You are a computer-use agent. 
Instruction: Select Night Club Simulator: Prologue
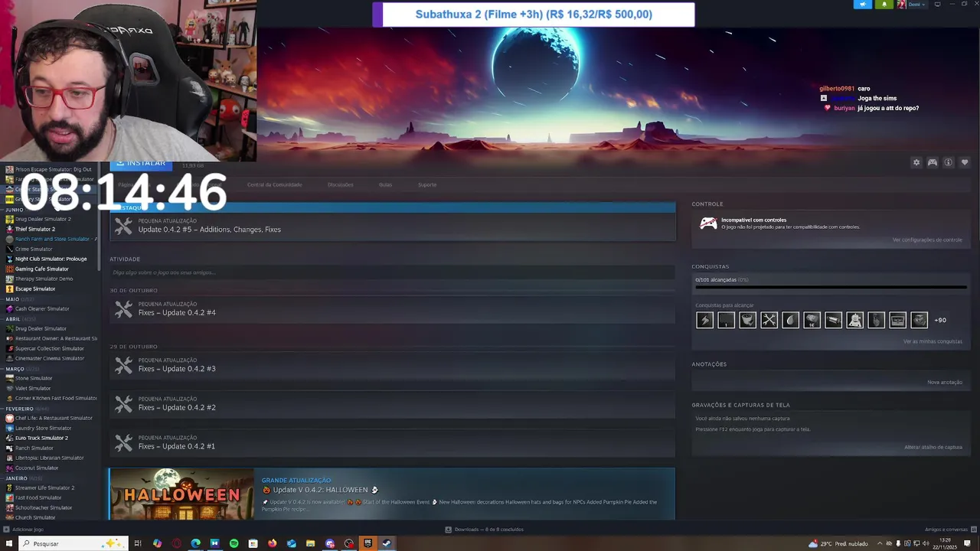tap(51, 259)
